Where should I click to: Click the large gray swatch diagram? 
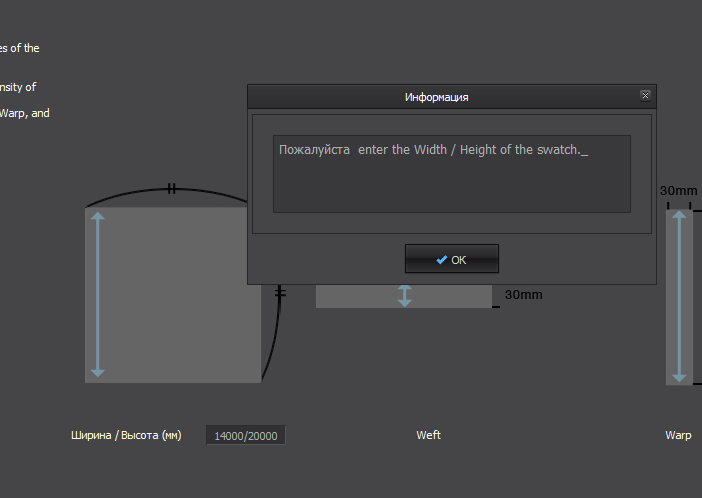[x=173, y=295]
